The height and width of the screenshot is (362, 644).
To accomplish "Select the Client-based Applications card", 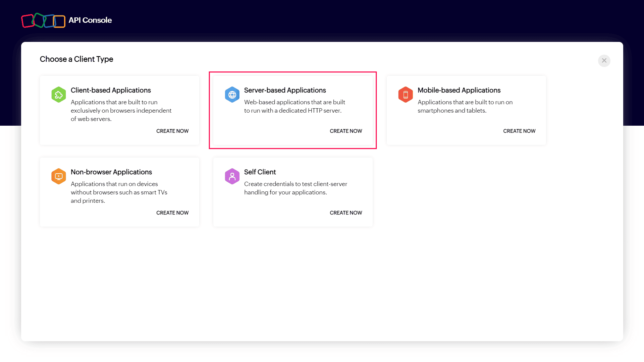I will click(x=119, y=110).
